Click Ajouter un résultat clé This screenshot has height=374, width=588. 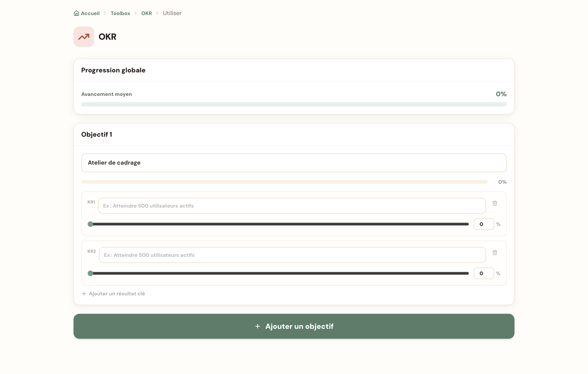coord(113,294)
